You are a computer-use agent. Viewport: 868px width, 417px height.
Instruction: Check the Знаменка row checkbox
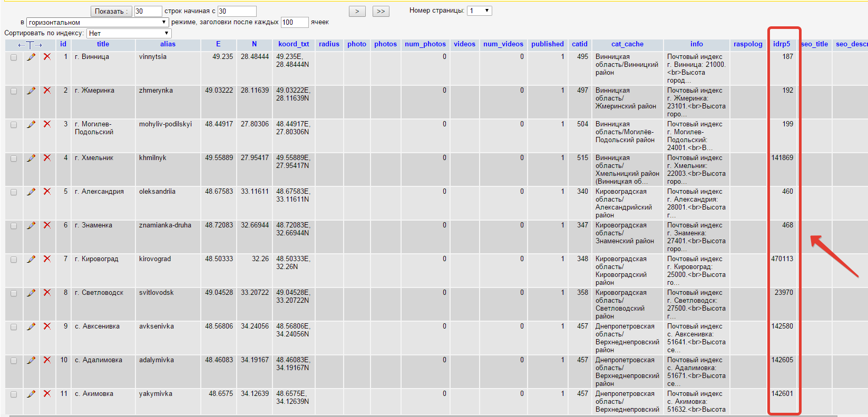click(14, 226)
